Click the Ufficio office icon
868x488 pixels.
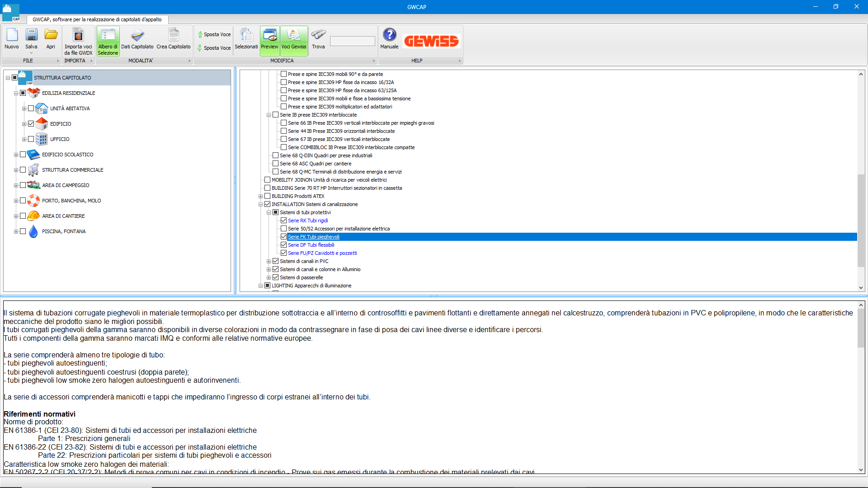point(42,139)
